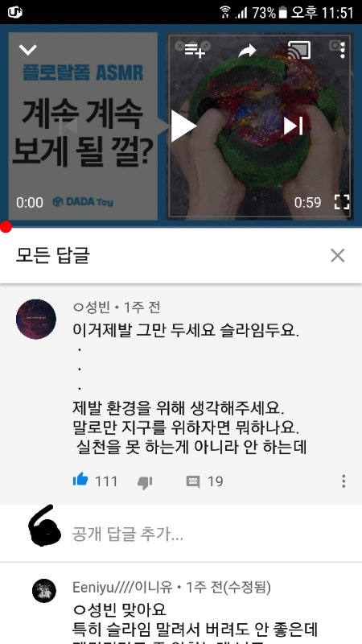362x644 pixels.
Task: Play the video
Action: point(183,126)
